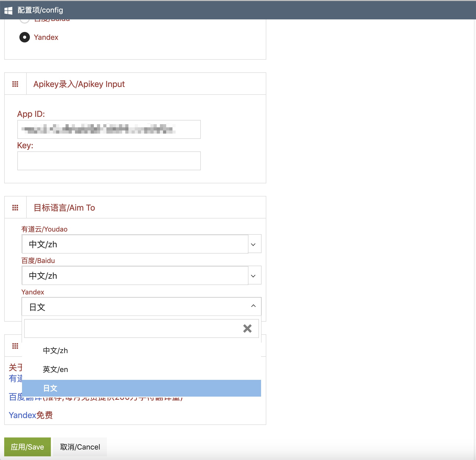Viewport: 476px width, 460px height.
Task: Click the 有道云/Youdao label
Action: (x=44, y=229)
